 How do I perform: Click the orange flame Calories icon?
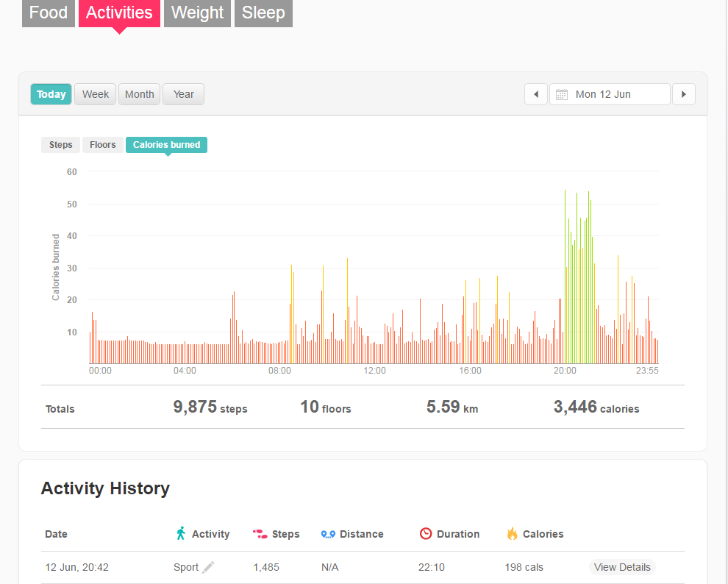coord(512,533)
